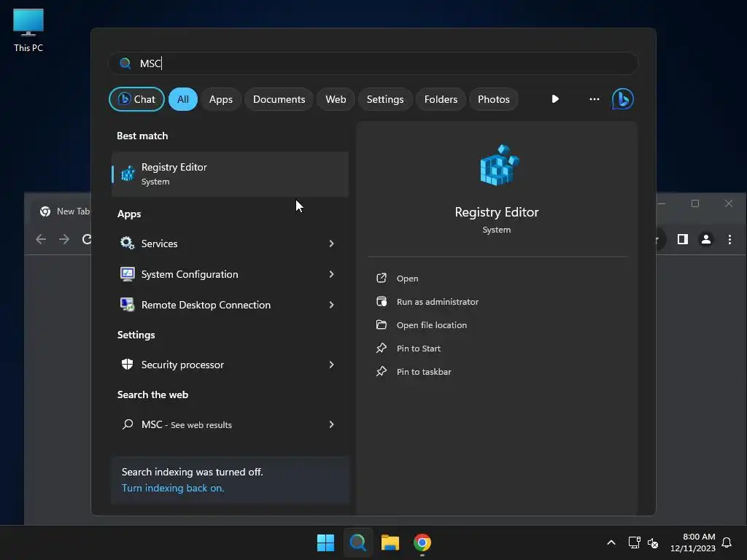This screenshot has width=747, height=560.
Task: Select the Chrome New Tab tab
Action: [x=62, y=211]
